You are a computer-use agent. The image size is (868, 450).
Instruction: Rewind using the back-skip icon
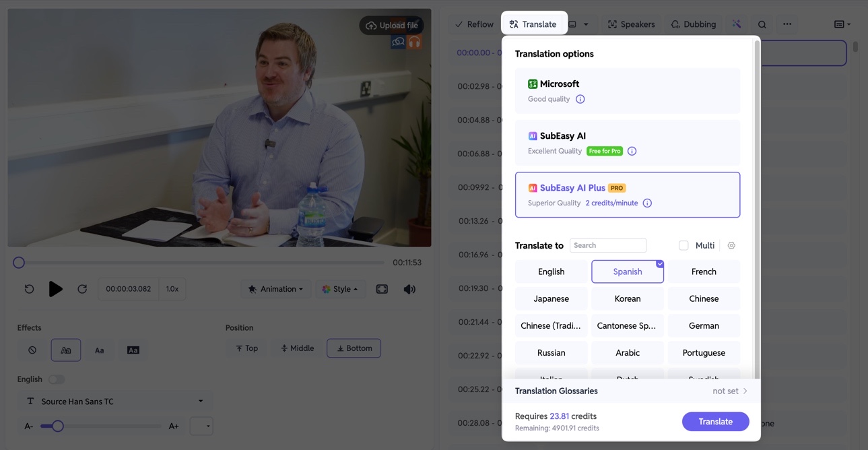(29, 289)
